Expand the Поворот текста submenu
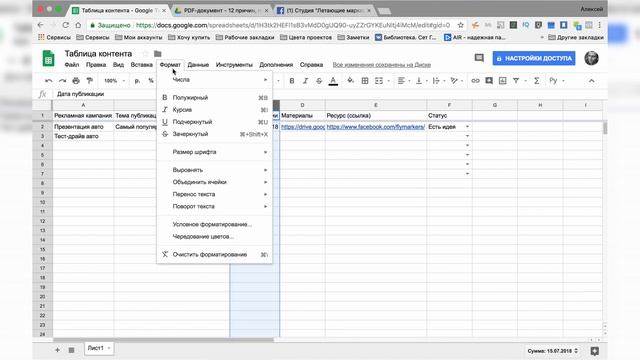Image resolution: width=640 pixels, height=360 pixels. (x=215, y=207)
